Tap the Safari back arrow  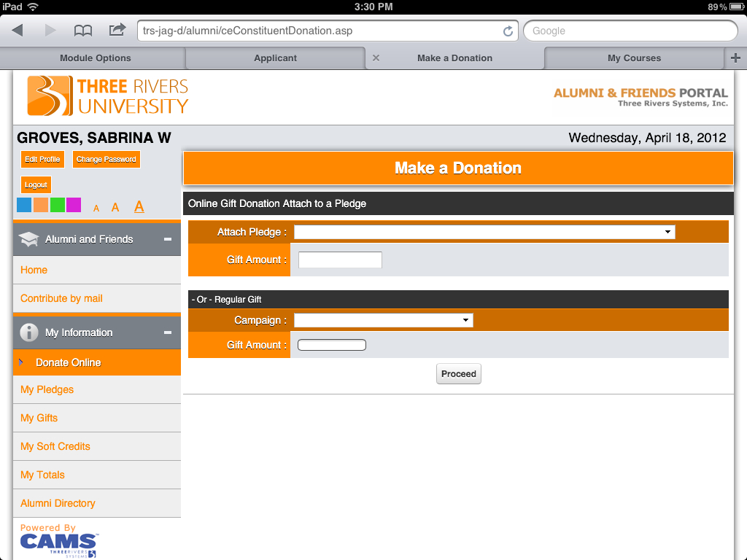[x=18, y=31]
